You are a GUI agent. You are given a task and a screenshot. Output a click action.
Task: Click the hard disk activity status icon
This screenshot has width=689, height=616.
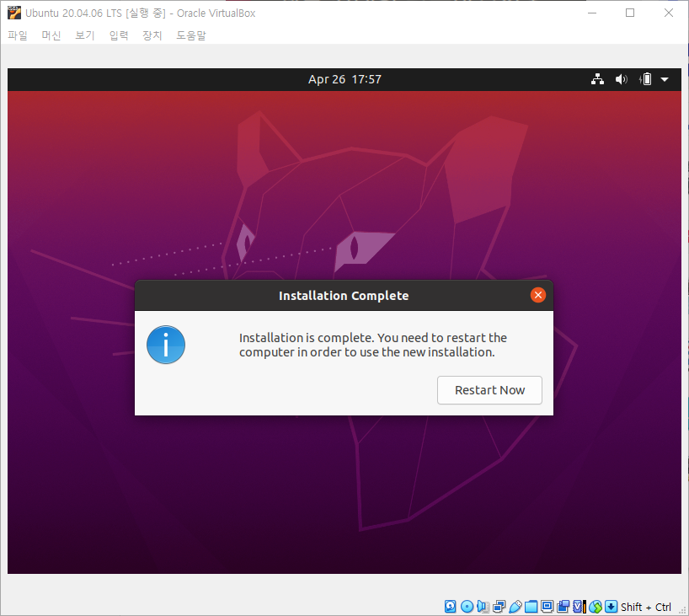point(450,607)
